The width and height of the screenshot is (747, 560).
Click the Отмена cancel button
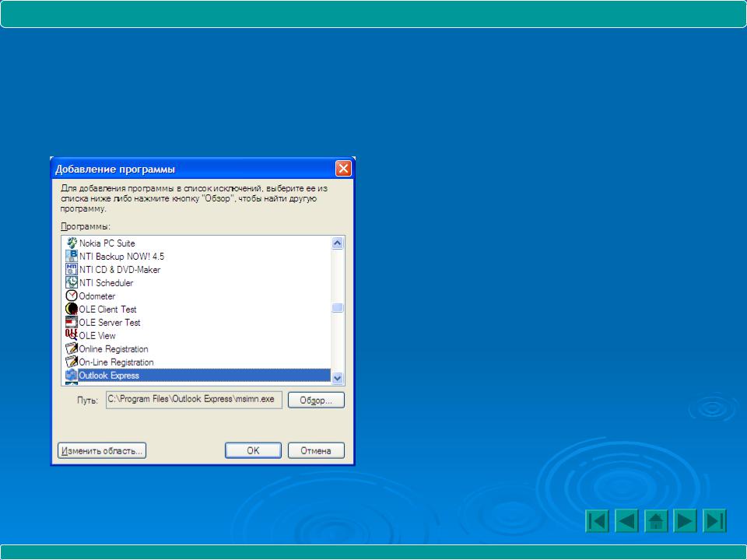(316, 450)
